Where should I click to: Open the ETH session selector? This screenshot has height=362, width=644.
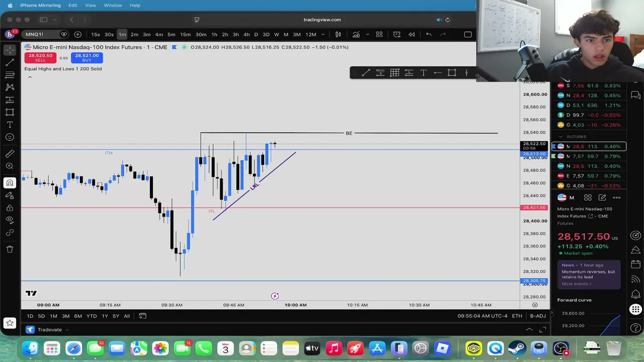pyautogui.click(x=517, y=316)
